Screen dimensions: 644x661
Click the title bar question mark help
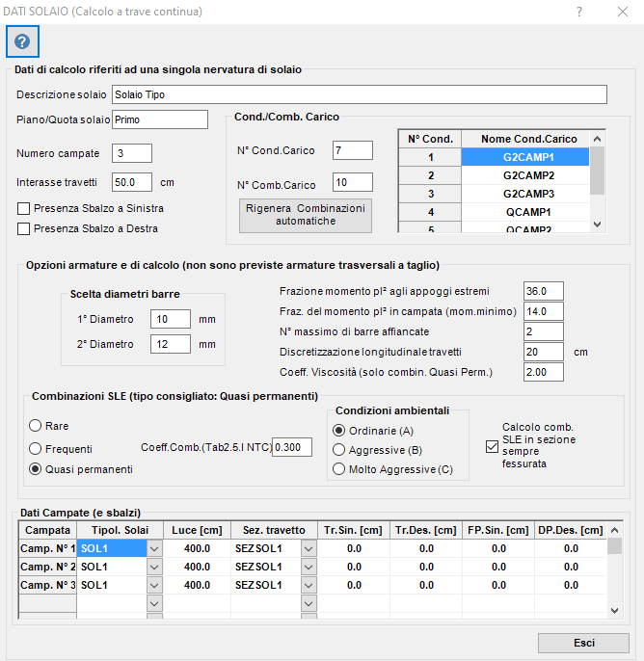pos(579,12)
